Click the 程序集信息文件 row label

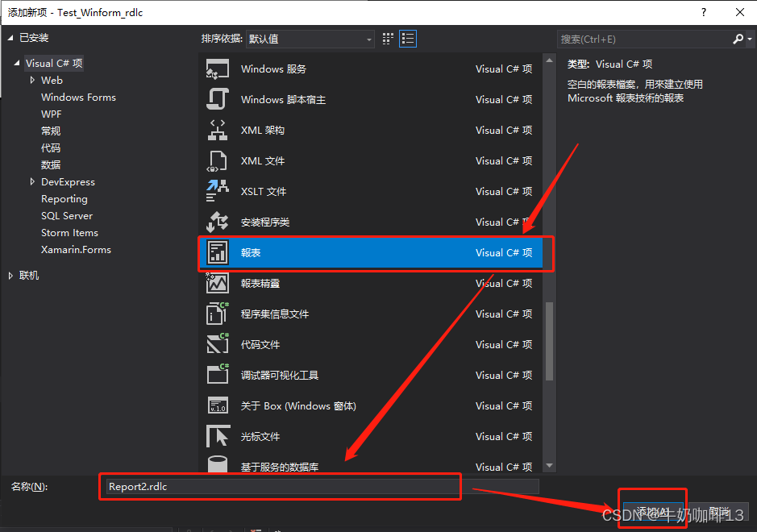[x=275, y=314]
